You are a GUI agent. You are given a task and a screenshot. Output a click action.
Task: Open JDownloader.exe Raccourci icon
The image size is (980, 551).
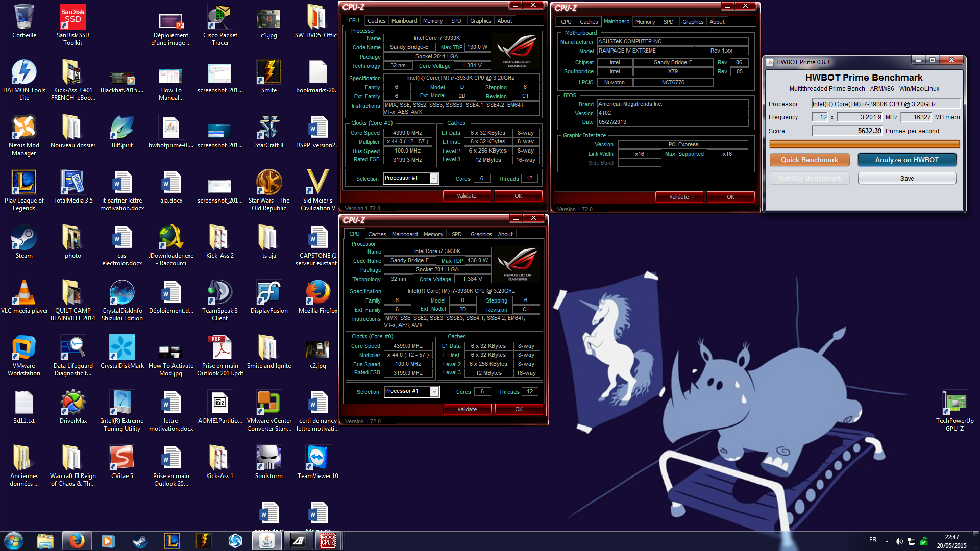(x=171, y=245)
